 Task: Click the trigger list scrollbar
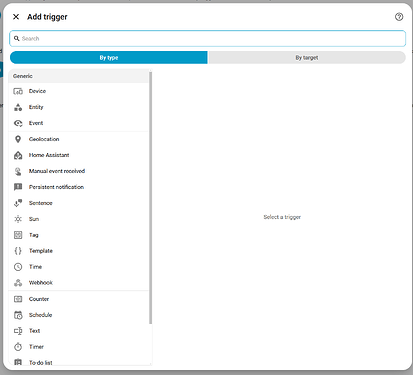(x=150, y=197)
